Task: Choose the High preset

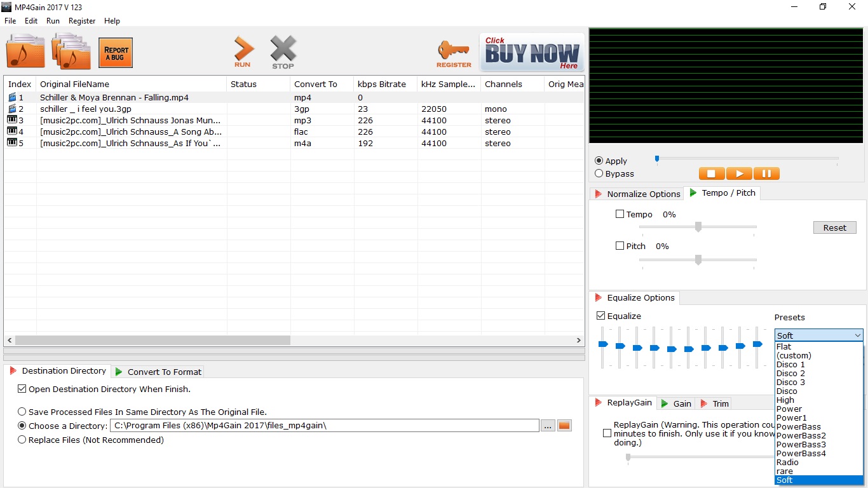Action: (819, 400)
